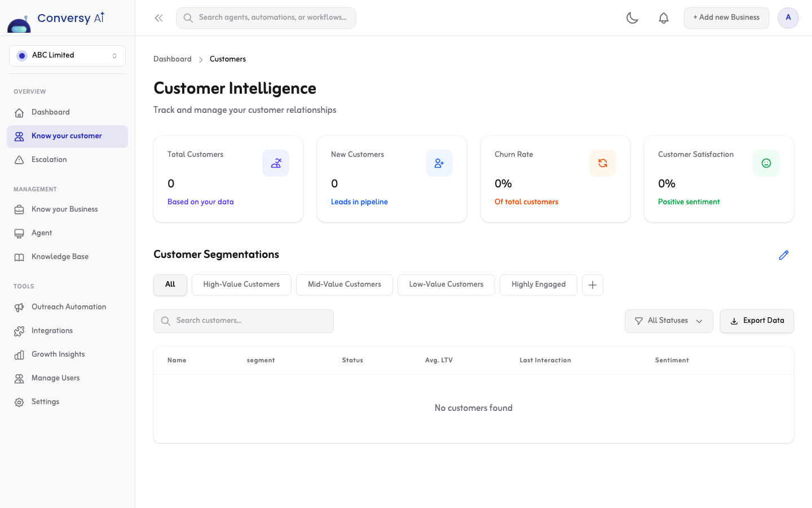Click the Total Customers card icon
Screen dimensions: 812x508
coord(276,163)
